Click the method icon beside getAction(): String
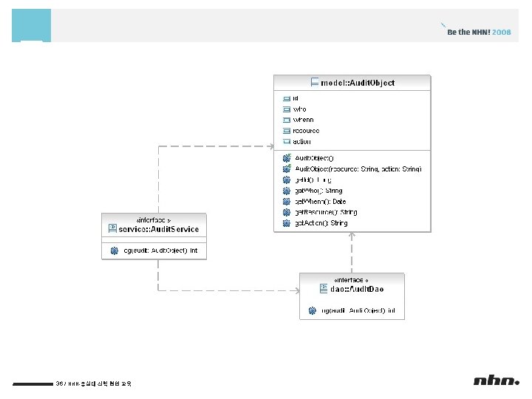 [x=287, y=223]
